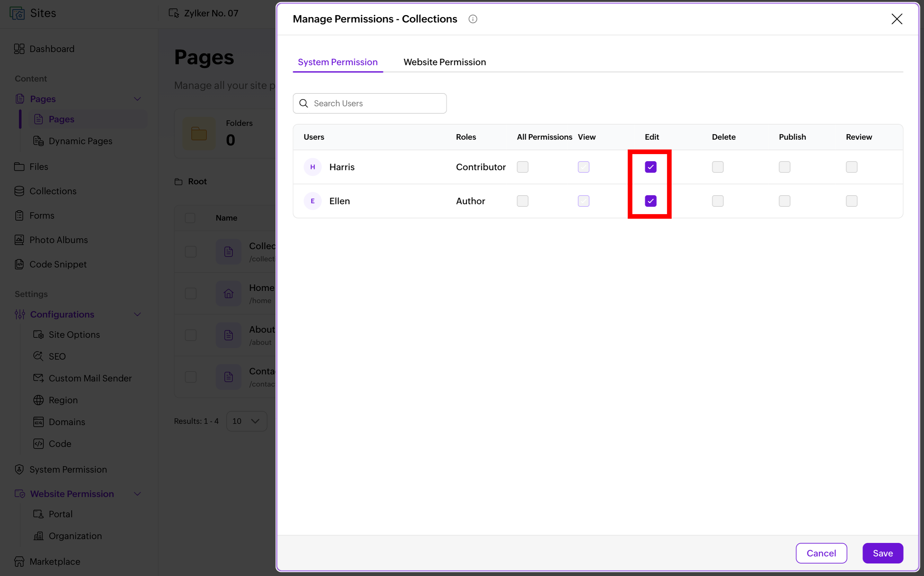Viewport: 924px width, 576px height.
Task: Check All Permissions for Harris
Action: [x=523, y=167]
